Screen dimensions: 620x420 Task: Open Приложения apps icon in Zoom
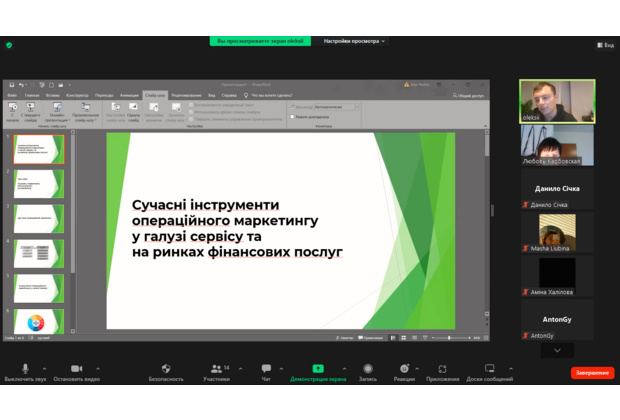[x=442, y=369]
